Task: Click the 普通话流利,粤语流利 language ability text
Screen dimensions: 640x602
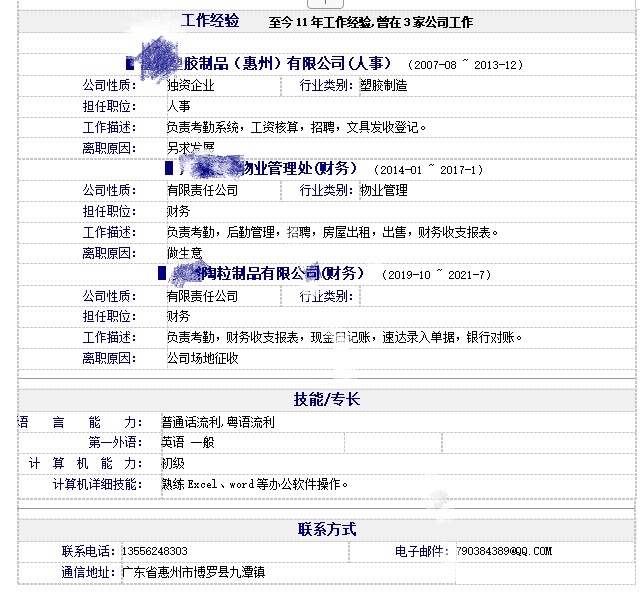Action: (218, 422)
